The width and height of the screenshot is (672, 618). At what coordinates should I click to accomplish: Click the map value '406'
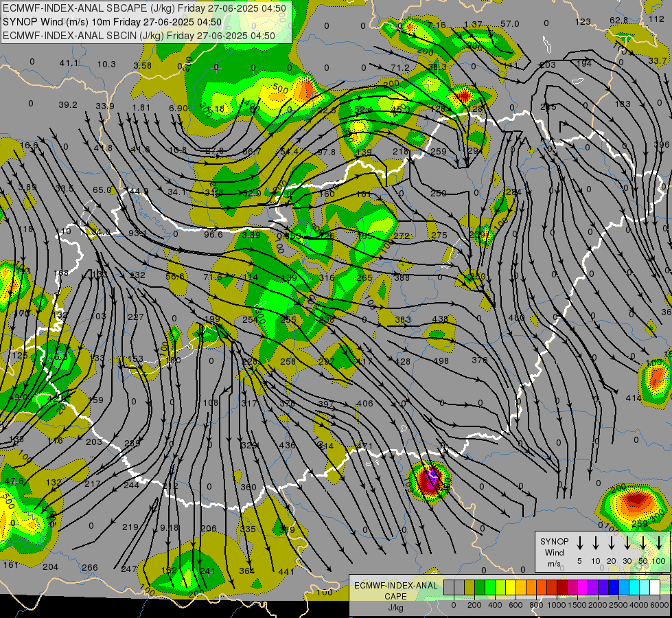[364, 404]
